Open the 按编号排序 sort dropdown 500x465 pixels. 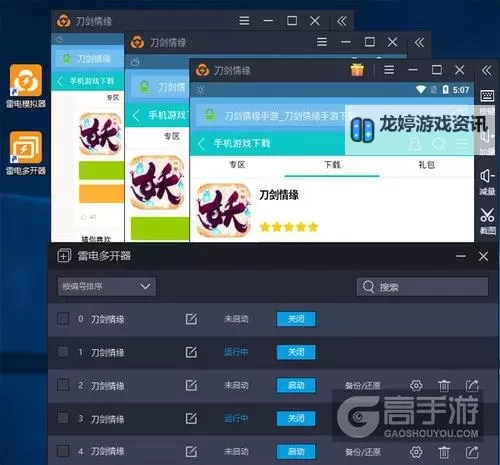point(106,286)
